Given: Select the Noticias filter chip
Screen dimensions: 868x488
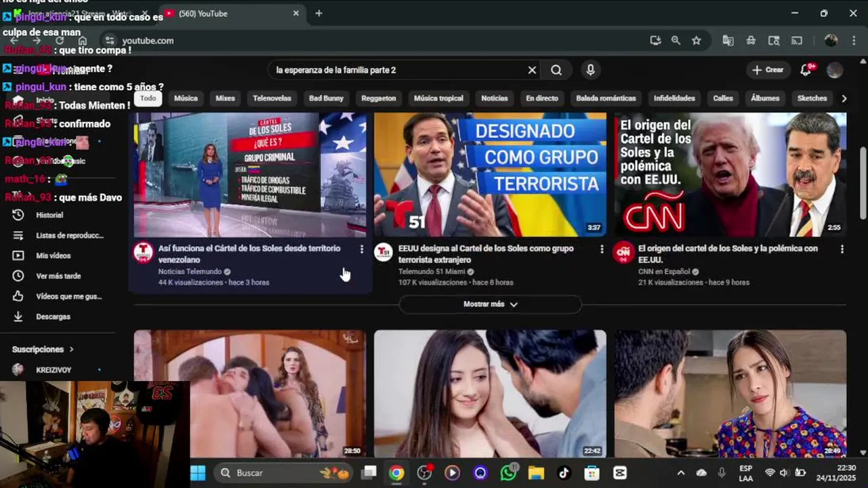Looking at the screenshot, I should pyautogui.click(x=494, y=98).
